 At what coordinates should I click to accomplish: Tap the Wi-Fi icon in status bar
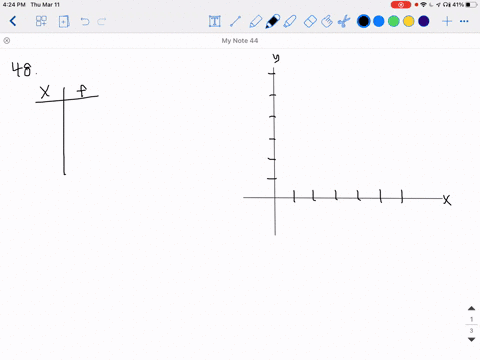click(424, 5)
